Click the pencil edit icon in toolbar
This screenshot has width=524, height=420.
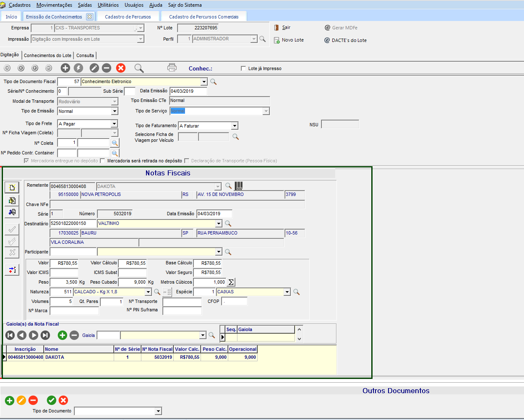pos(94,68)
